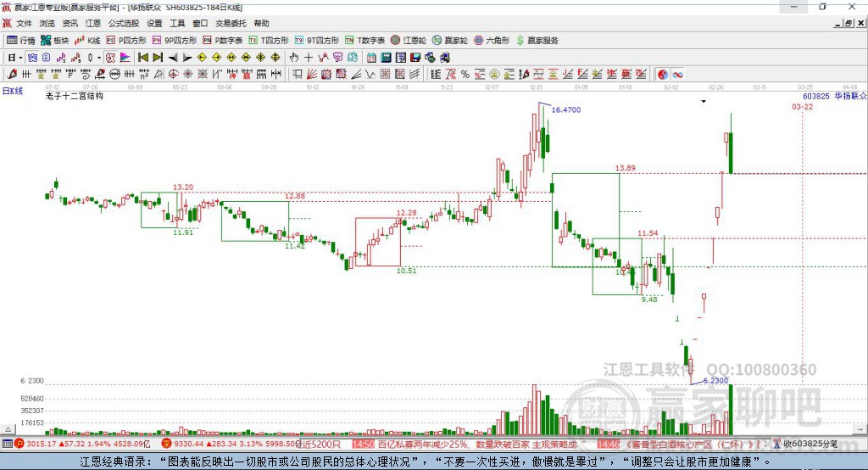This screenshot has width=868, height=470.
Task: Open the 帮助 menu
Action: (261, 23)
